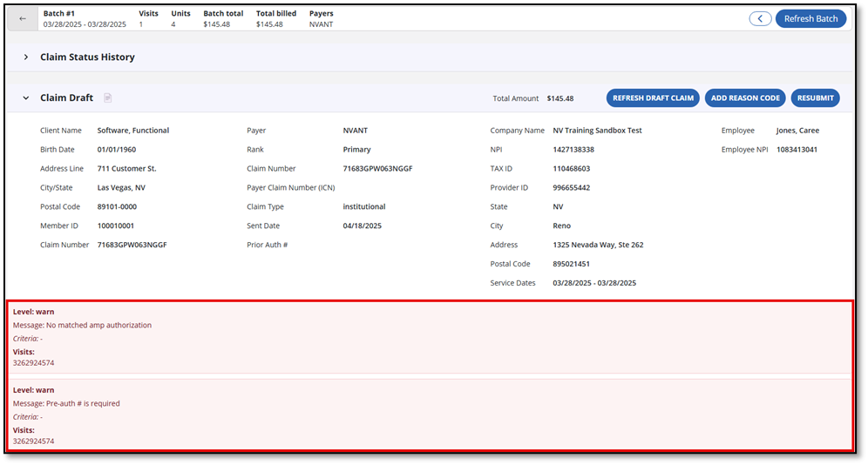
Task: Click Employee NPI value 1083413041
Action: tap(797, 150)
